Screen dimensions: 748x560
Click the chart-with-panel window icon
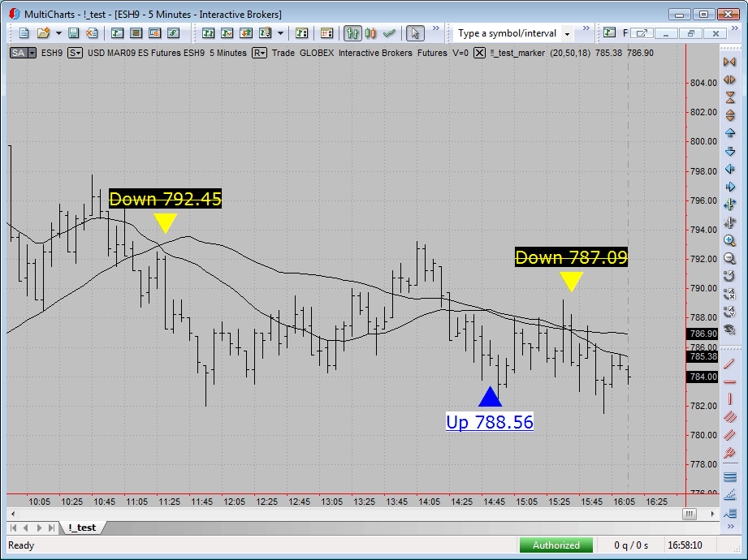[301, 33]
